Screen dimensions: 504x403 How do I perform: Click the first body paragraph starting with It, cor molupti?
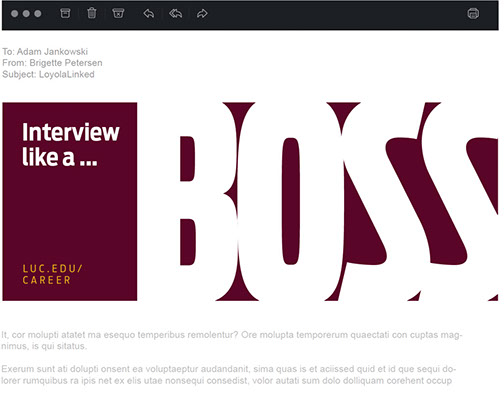(232, 340)
